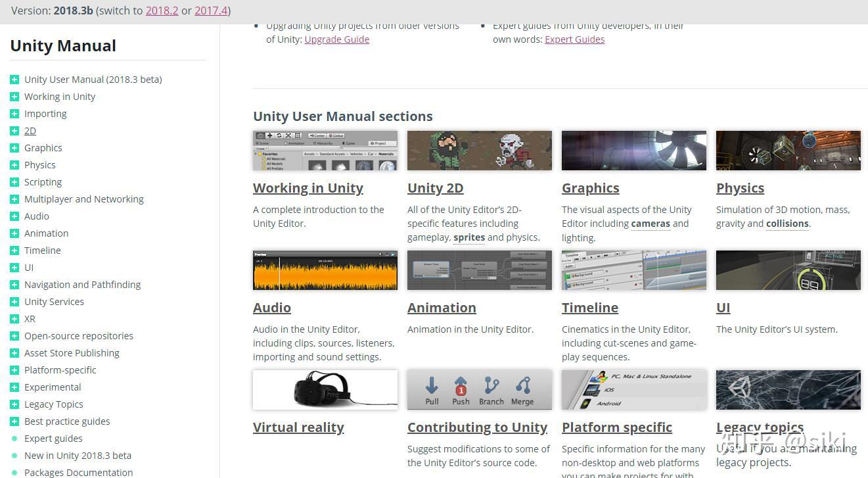
Task: Expand Asset Store Publishing plus icon
Action: [14, 353]
